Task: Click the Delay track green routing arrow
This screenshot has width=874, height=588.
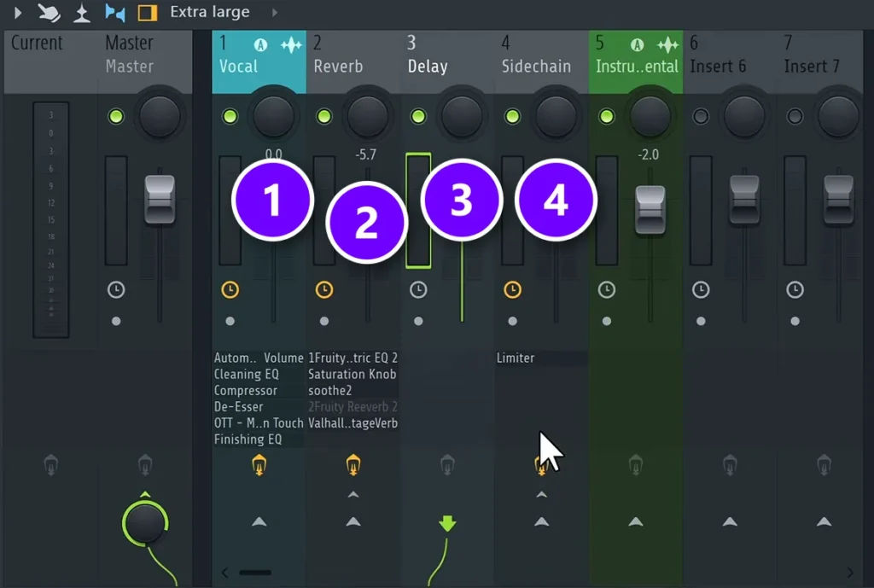Action: [447, 523]
